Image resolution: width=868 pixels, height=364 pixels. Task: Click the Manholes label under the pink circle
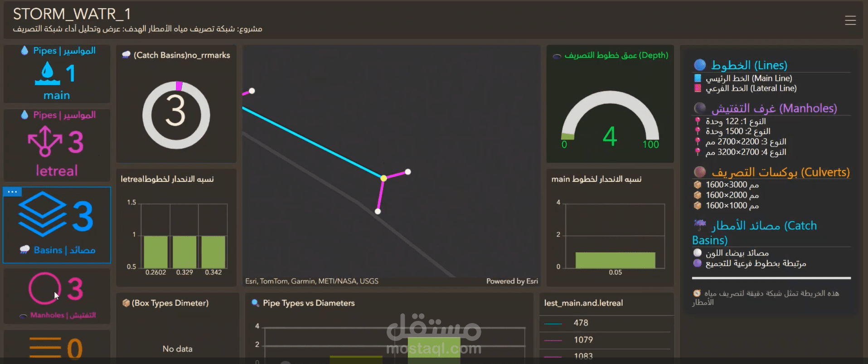point(63,315)
